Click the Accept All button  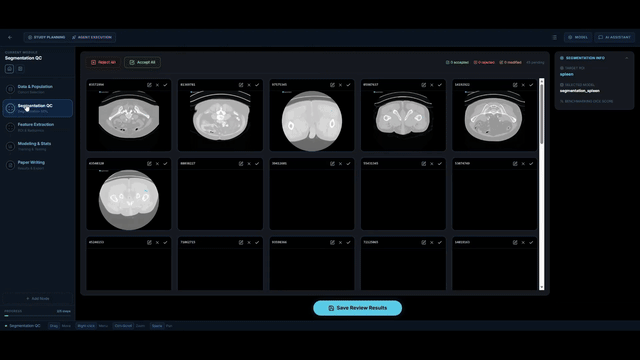142,62
